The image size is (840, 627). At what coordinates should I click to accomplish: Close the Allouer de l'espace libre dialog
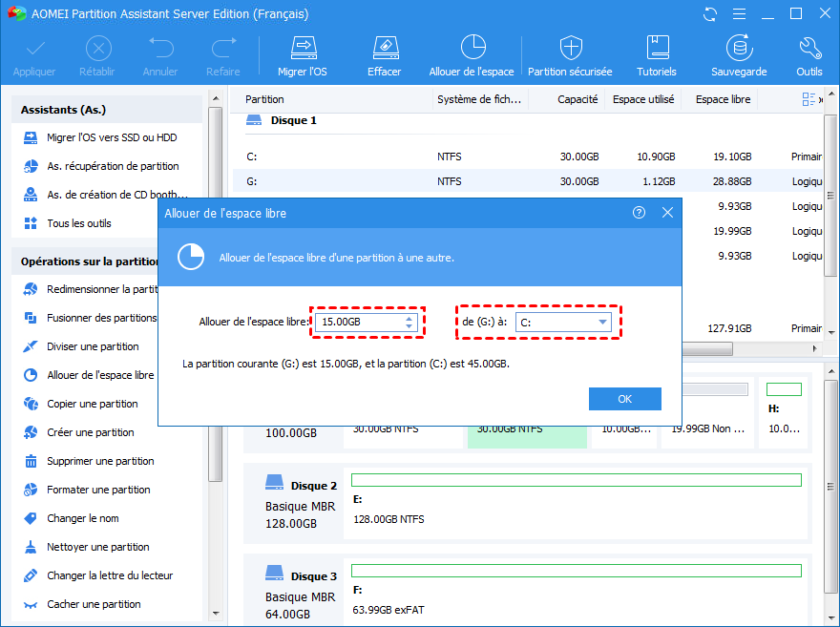pyautogui.click(x=667, y=213)
